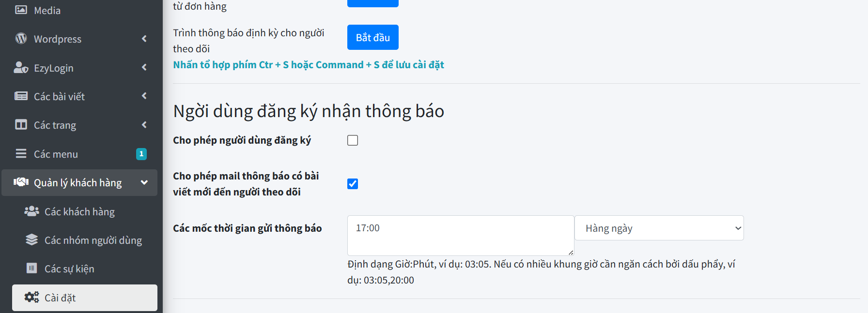Click the Media image icon

[x=21, y=10]
